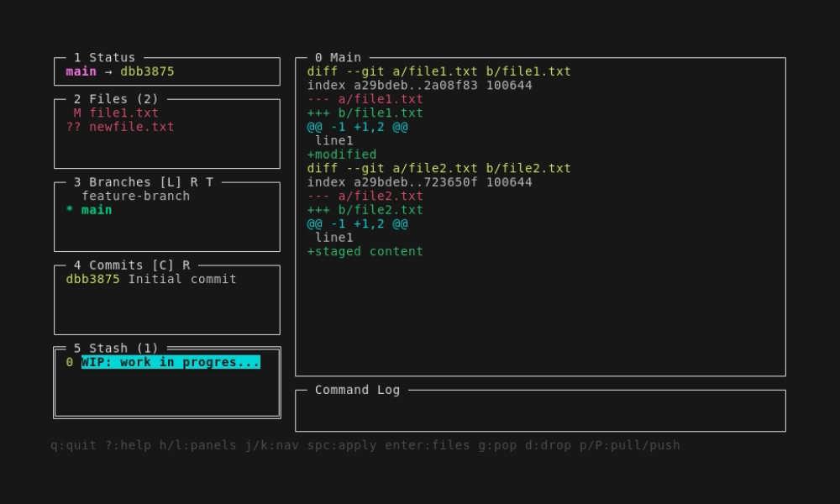The image size is (840, 504).
Task: Click the Command Log panel
Action: pos(540,412)
